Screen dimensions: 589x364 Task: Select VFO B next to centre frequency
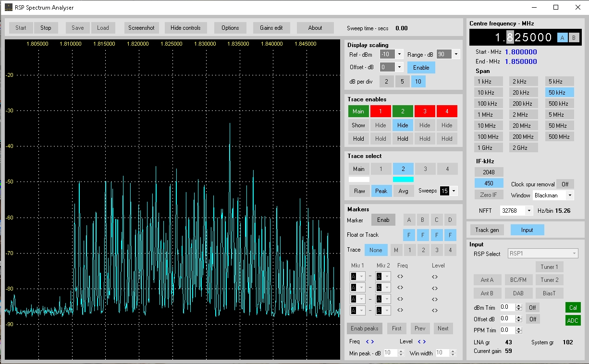[x=574, y=38]
